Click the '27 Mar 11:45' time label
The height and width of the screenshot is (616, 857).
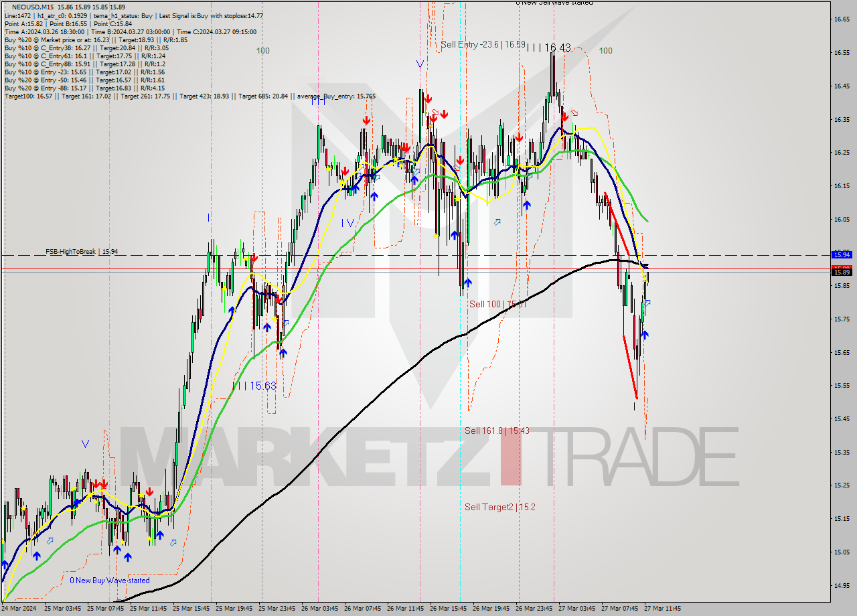click(662, 609)
